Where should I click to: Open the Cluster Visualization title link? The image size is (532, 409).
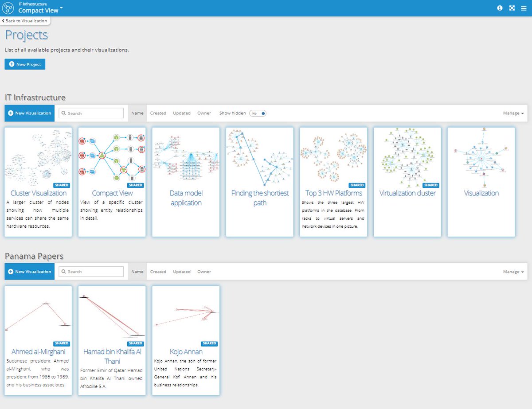coord(39,193)
